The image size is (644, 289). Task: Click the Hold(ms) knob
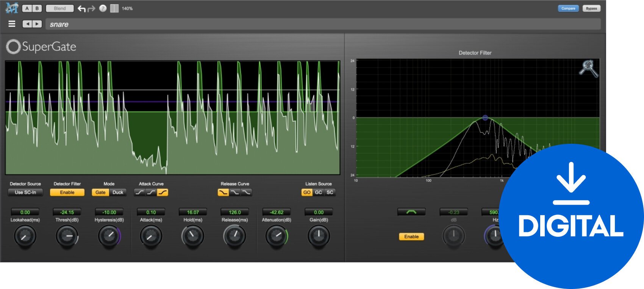pyautogui.click(x=193, y=236)
